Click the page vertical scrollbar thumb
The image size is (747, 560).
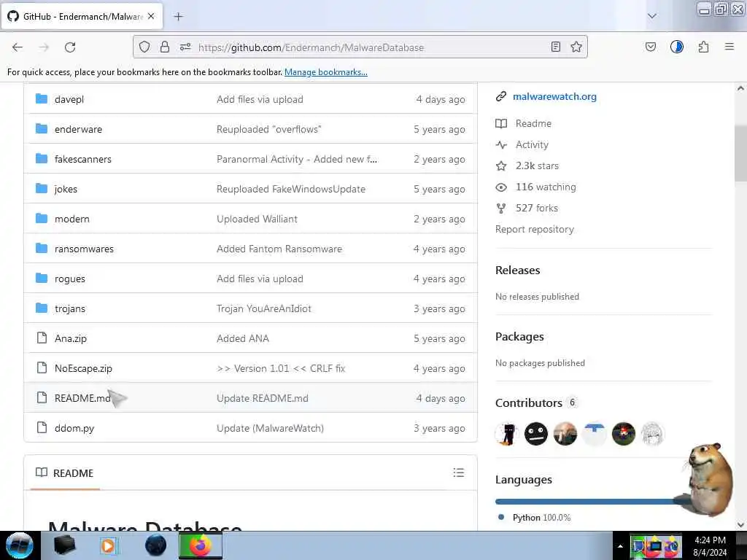[740, 153]
